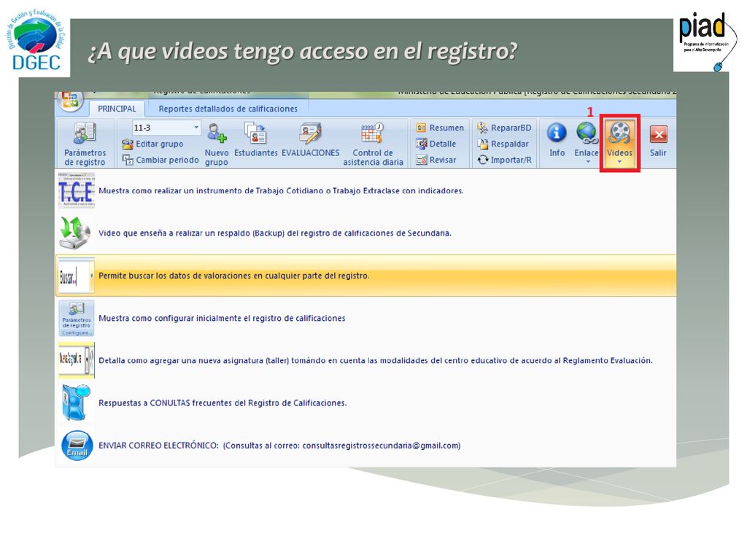Click the Office orb application button
747x560 pixels.
(70, 100)
